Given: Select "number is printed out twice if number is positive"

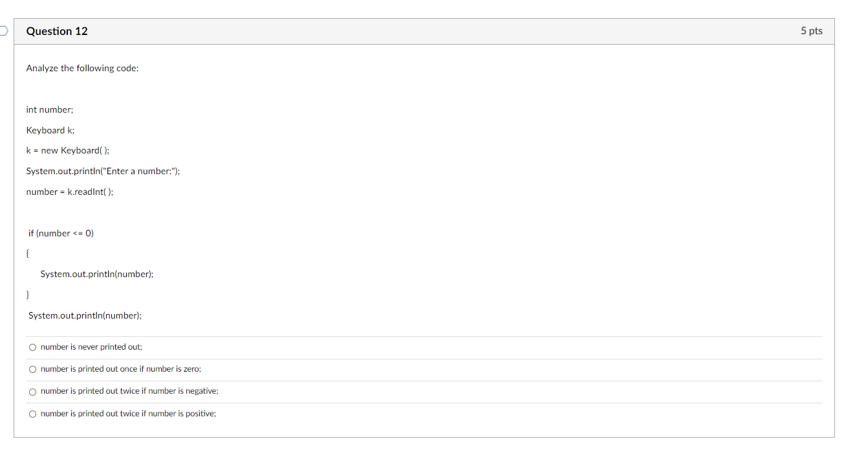Looking at the screenshot, I should tap(32, 413).
